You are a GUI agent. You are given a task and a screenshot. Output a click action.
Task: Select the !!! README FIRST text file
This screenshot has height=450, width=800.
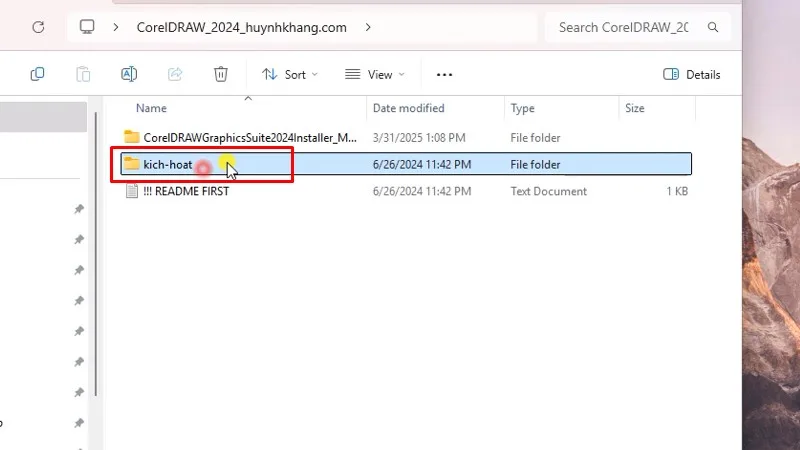(x=185, y=191)
